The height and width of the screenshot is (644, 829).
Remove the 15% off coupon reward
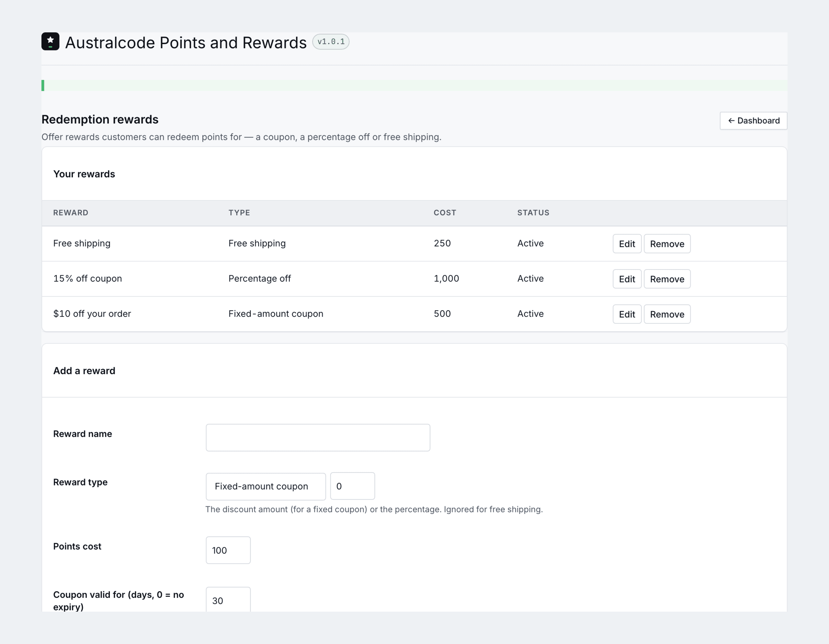[667, 279]
